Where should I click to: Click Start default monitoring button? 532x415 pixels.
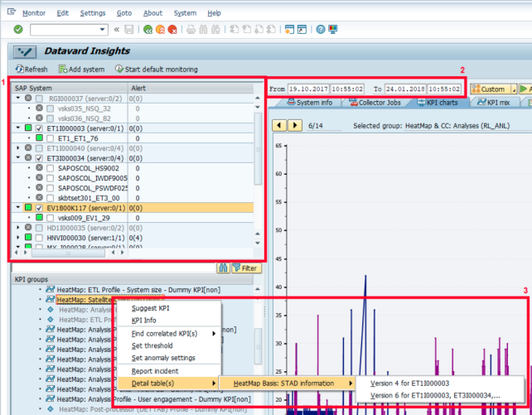(x=156, y=70)
